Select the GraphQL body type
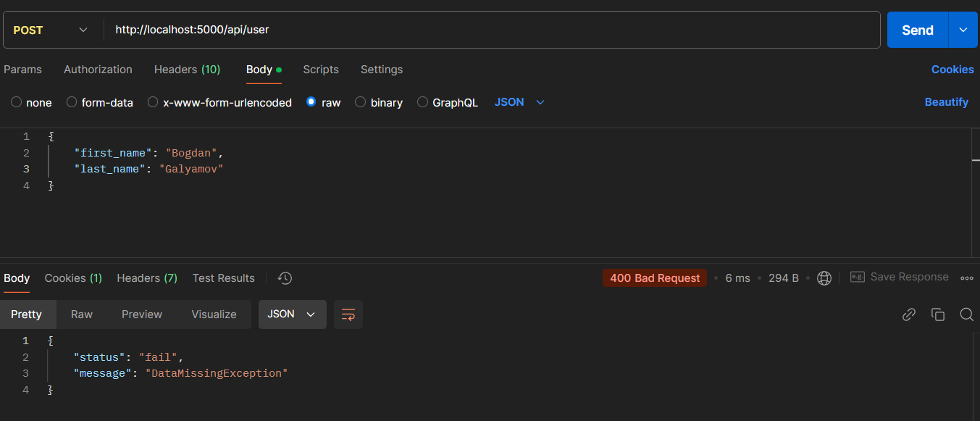Screen dimensions: 980x421 448,103
